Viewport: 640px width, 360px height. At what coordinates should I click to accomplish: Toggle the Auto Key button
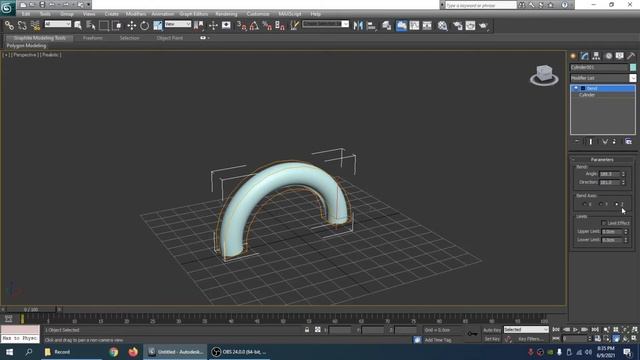(492, 330)
